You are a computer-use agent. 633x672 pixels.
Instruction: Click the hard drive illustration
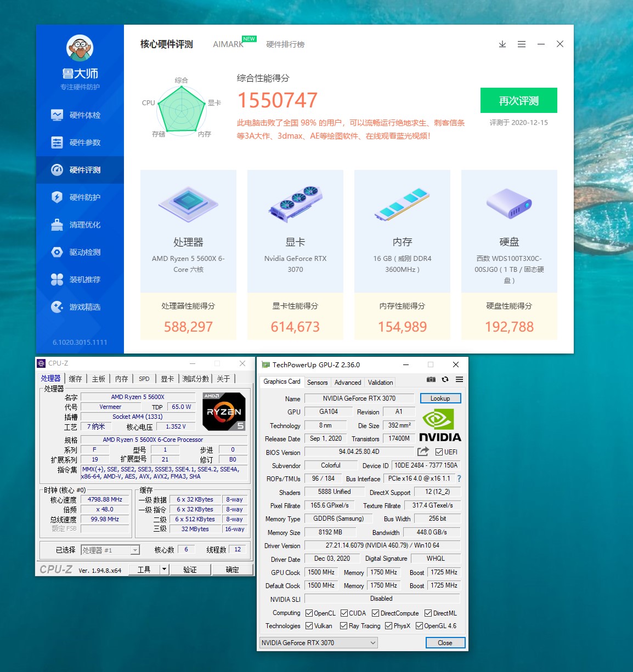coord(509,203)
